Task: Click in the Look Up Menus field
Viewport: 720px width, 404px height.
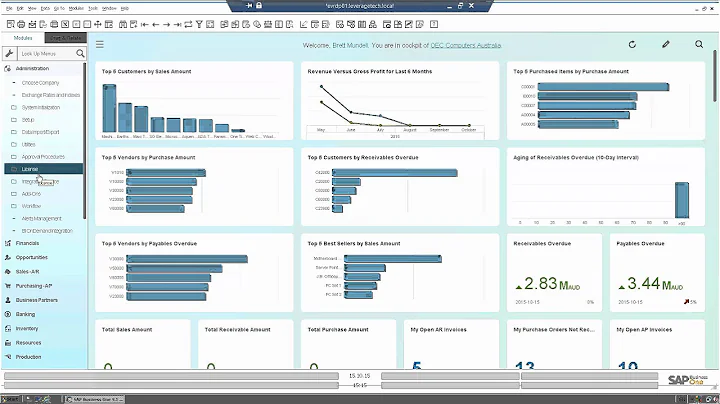Action: tap(46, 54)
